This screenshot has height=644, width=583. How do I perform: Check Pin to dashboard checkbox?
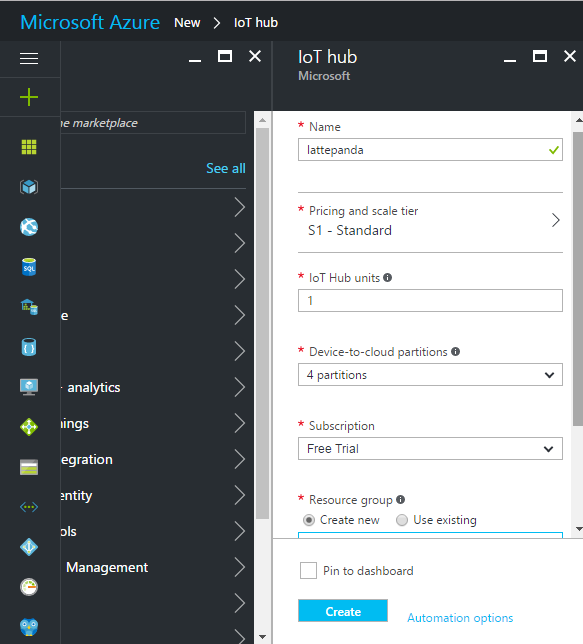tap(308, 570)
